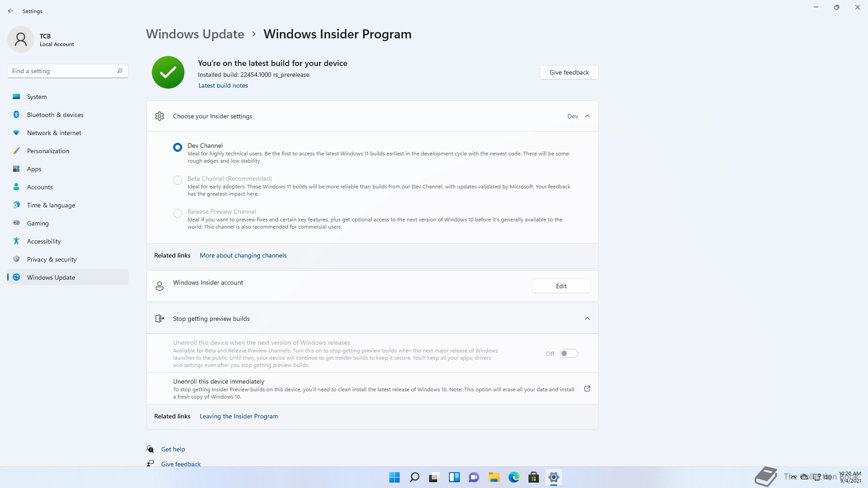868x488 pixels.
Task: Click the Gaming controller icon
Action: pyautogui.click(x=16, y=223)
